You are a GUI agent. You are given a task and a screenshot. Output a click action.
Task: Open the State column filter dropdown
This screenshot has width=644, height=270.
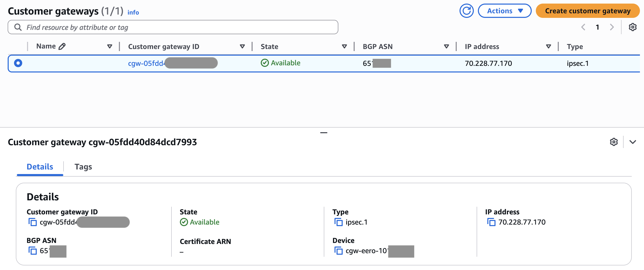(344, 46)
